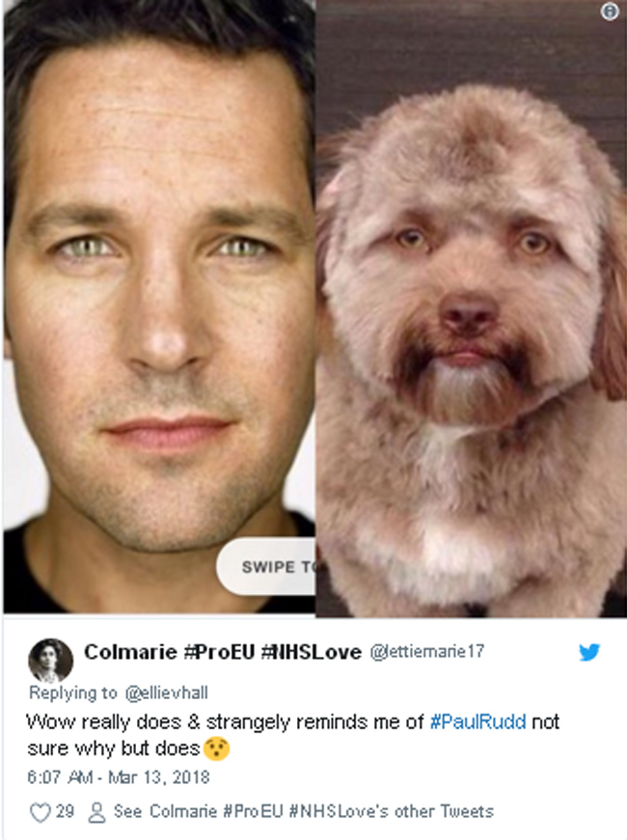
Task: Like the tweet with the heart icon
Action: click(40, 812)
